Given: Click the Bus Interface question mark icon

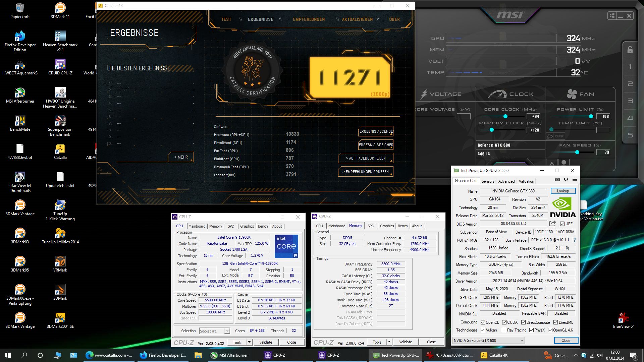Looking at the screenshot, I should (574, 240).
